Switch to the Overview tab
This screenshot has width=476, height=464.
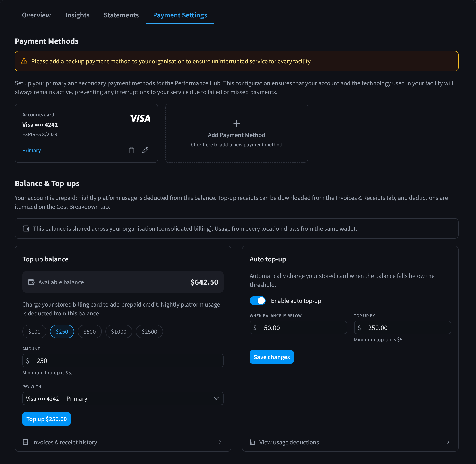coord(36,15)
